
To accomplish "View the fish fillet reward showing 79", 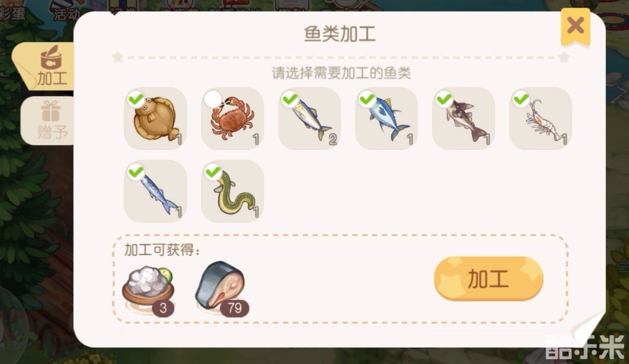I will tap(221, 290).
